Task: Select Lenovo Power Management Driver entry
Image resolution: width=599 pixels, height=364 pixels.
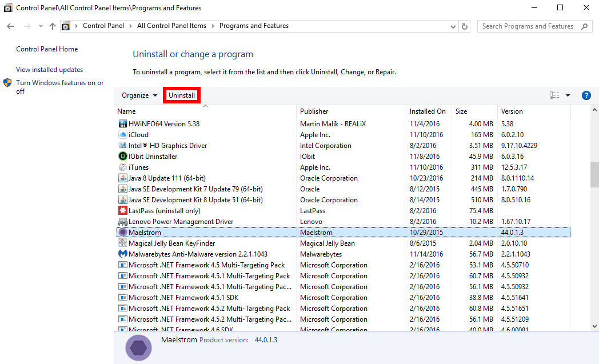Action: [181, 222]
